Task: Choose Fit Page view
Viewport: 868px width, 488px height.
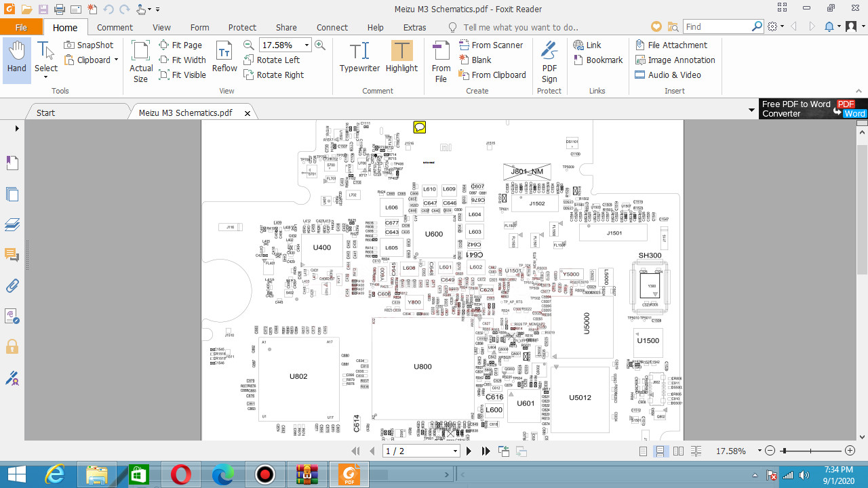Action: [x=180, y=45]
